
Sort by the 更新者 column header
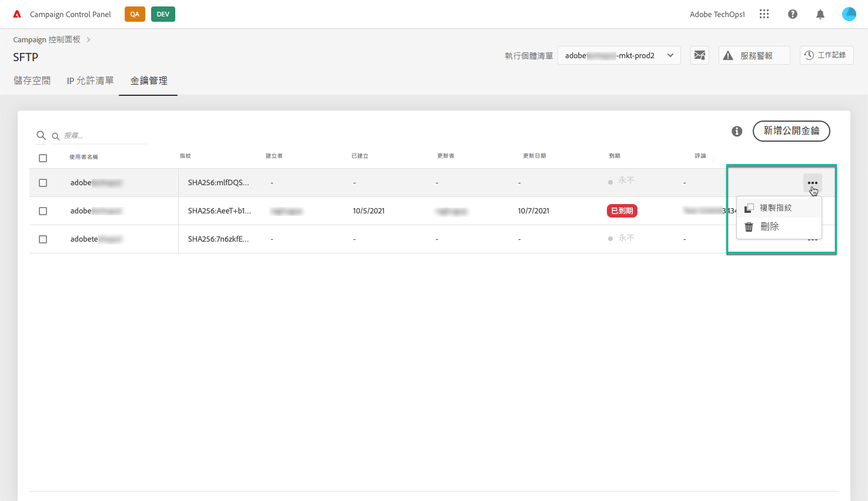[446, 156]
